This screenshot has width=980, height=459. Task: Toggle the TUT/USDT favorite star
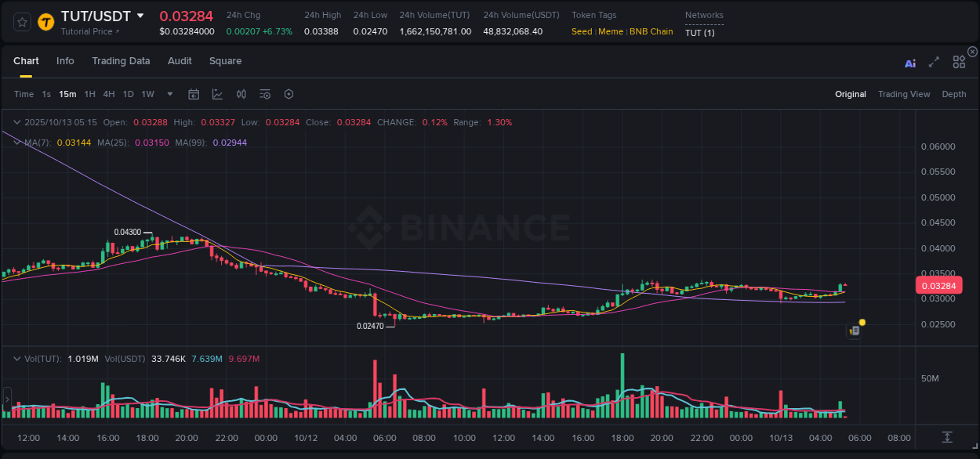click(x=21, y=23)
